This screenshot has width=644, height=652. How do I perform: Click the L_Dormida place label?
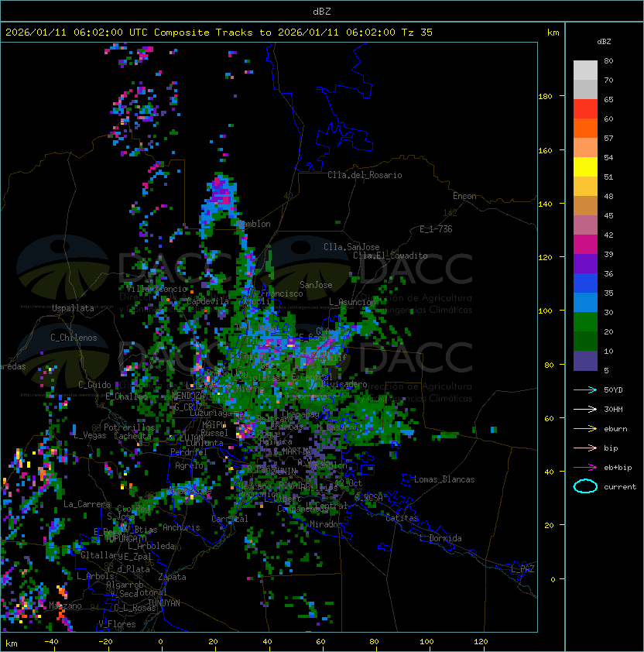click(440, 538)
